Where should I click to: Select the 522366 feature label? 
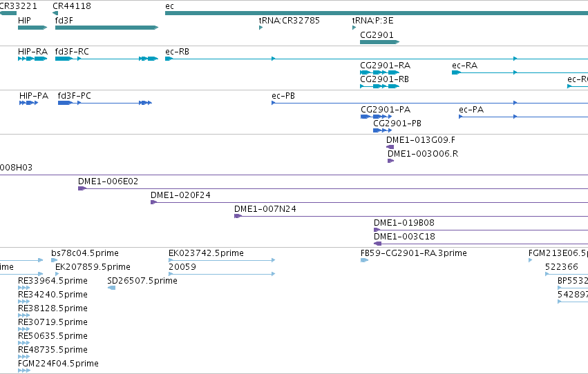561,267
